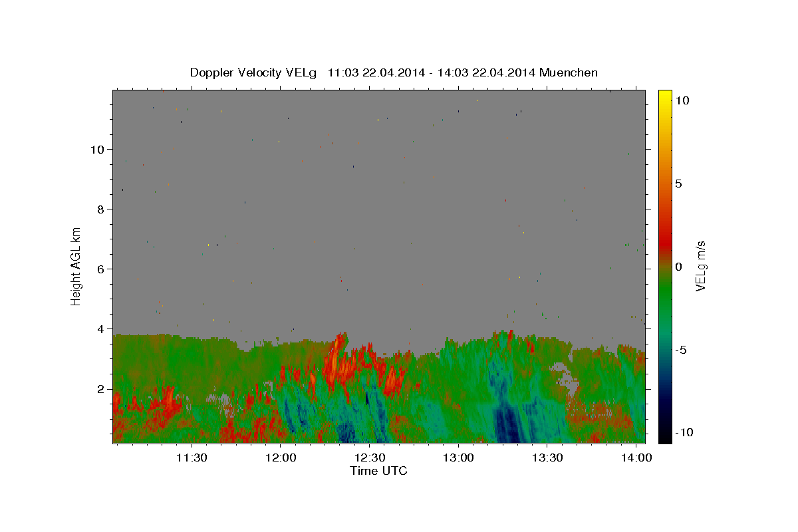Click the height tick label 2
Screen dimensions: 798x532
point(102,389)
